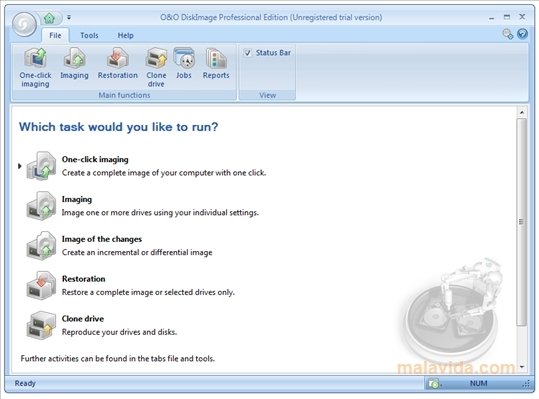Click the Restoration task icon in list

[x=41, y=285]
